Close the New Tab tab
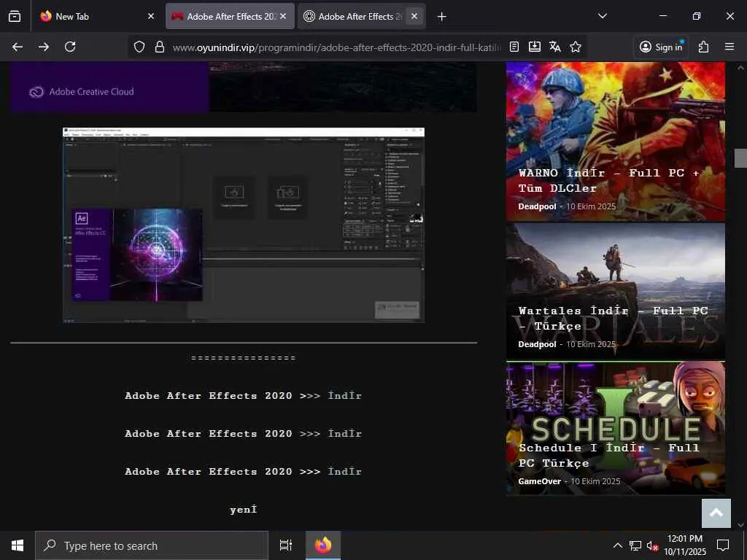 click(x=151, y=16)
